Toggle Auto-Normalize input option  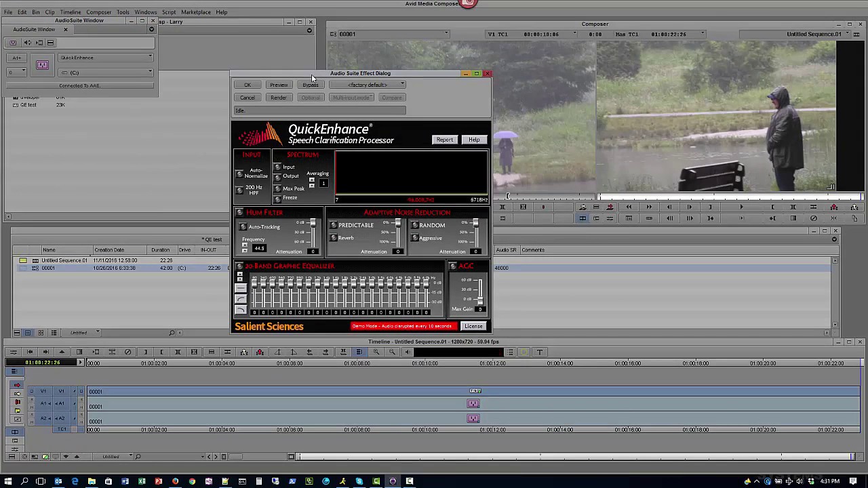pos(239,174)
